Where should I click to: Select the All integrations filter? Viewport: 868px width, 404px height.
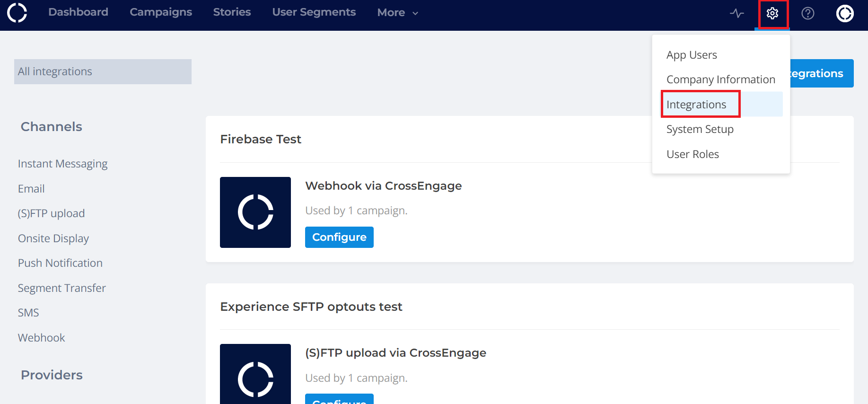tap(103, 71)
